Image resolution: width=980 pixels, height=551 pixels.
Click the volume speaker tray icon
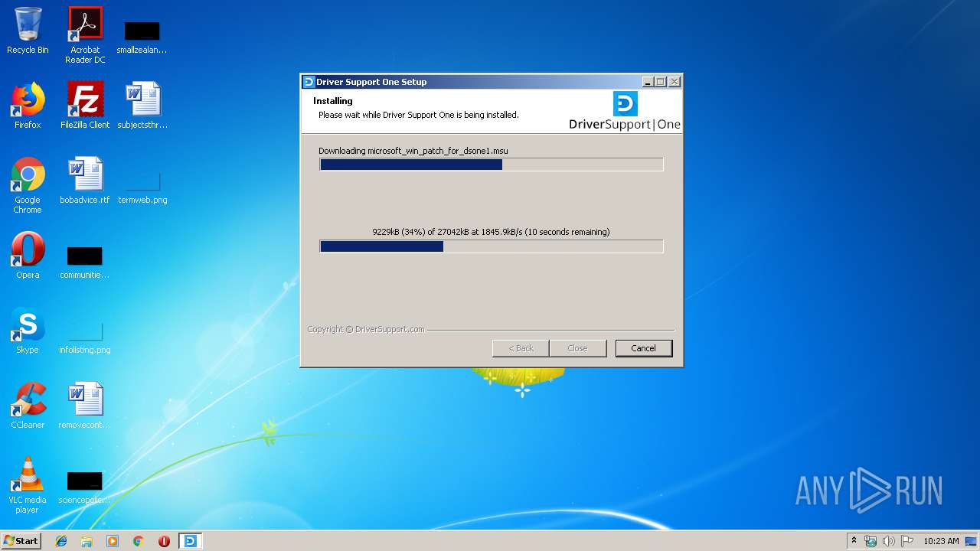[889, 541]
